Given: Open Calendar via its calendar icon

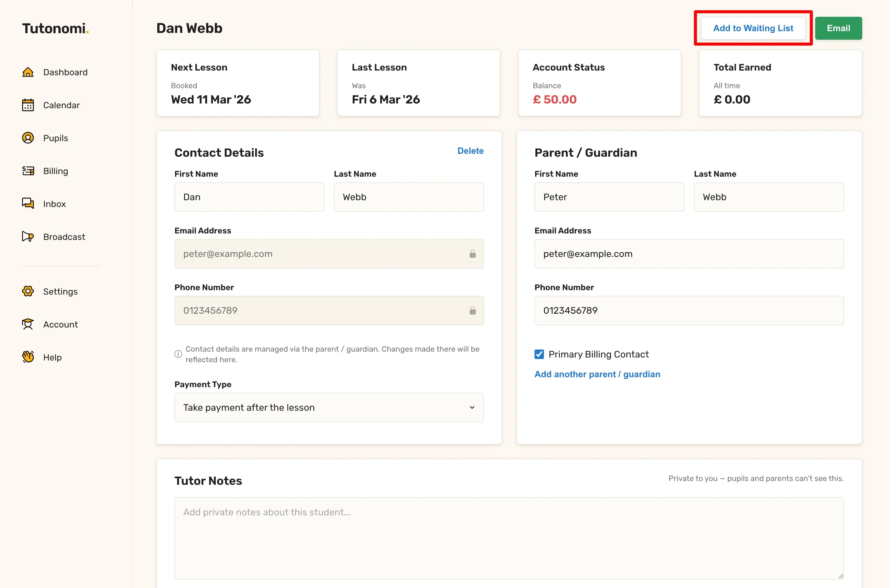Looking at the screenshot, I should tap(28, 105).
